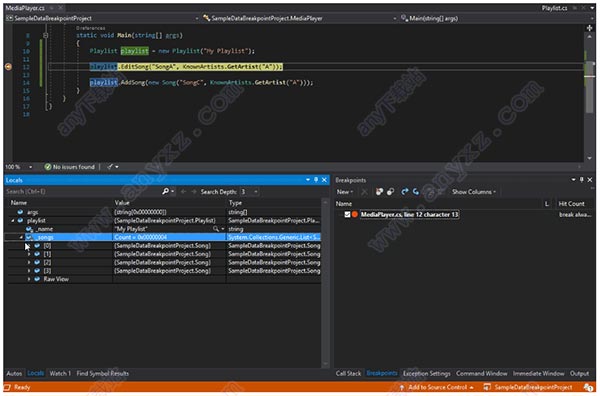
Task: Click the Hit Count column header
Action: point(572,204)
